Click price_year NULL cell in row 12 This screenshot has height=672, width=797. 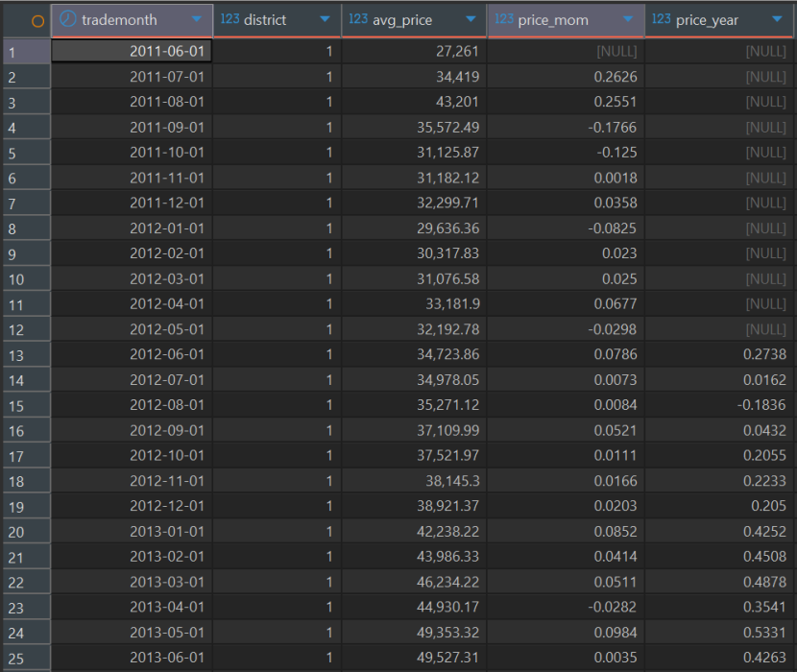point(719,329)
